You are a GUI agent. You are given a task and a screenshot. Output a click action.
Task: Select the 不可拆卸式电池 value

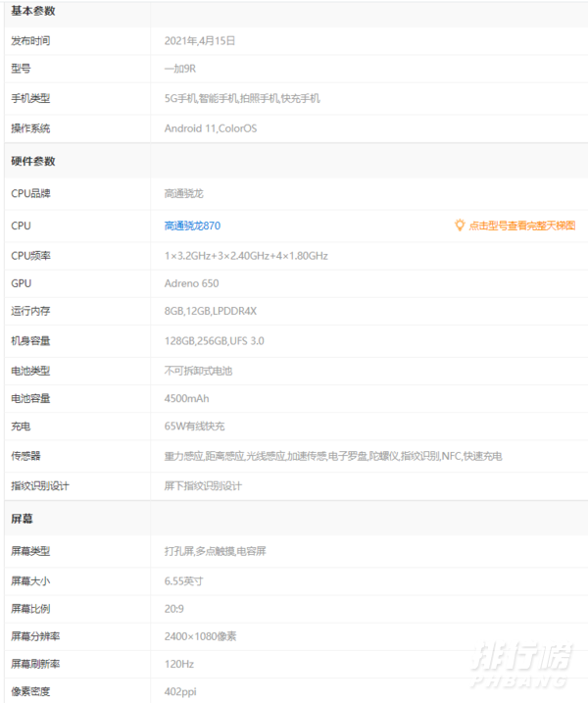[198, 371]
